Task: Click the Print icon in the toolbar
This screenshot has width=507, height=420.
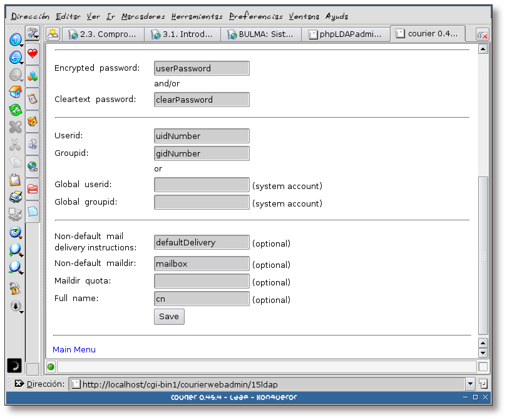Action: tap(15, 197)
